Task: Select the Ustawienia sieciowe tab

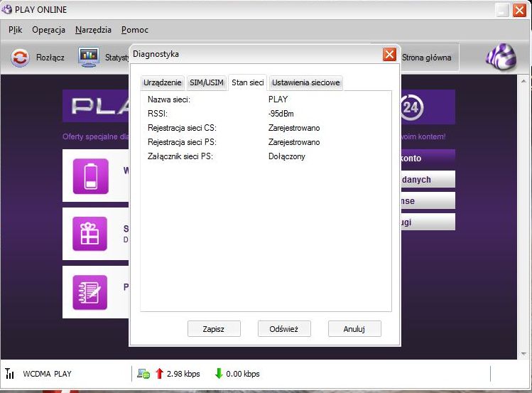Action: pyautogui.click(x=306, y=82)
